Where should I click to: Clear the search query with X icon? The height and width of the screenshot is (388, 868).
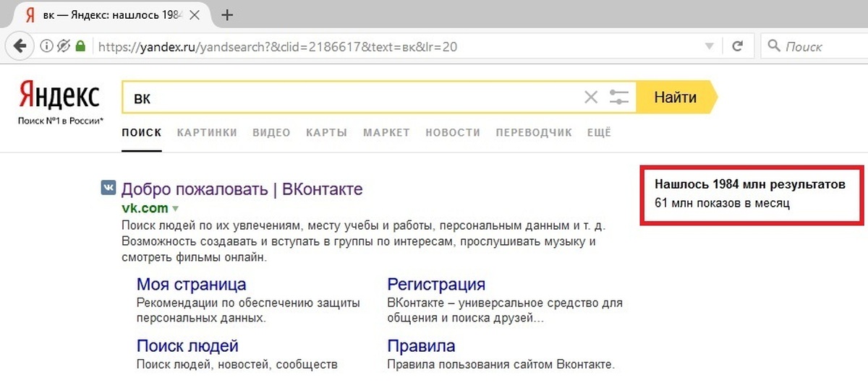pos(591,98)
